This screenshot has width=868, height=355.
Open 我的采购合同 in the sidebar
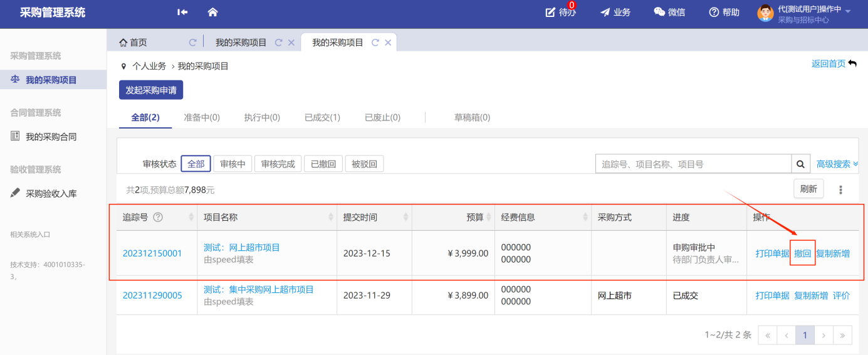coord(51,137)
